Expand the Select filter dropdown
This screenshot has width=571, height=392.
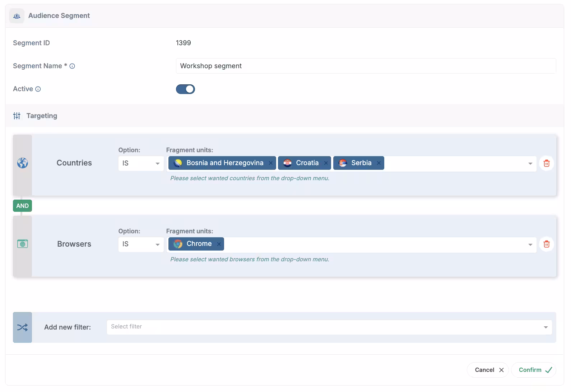point(329,327)
